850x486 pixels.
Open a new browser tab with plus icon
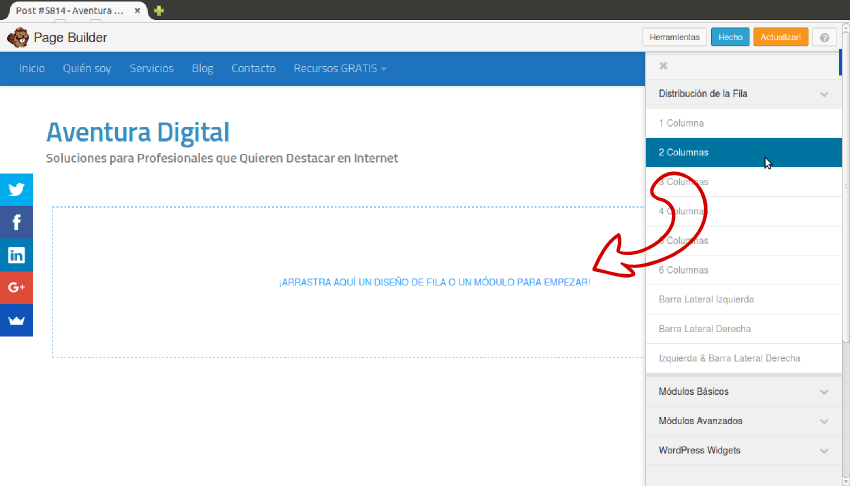[159, 10]
